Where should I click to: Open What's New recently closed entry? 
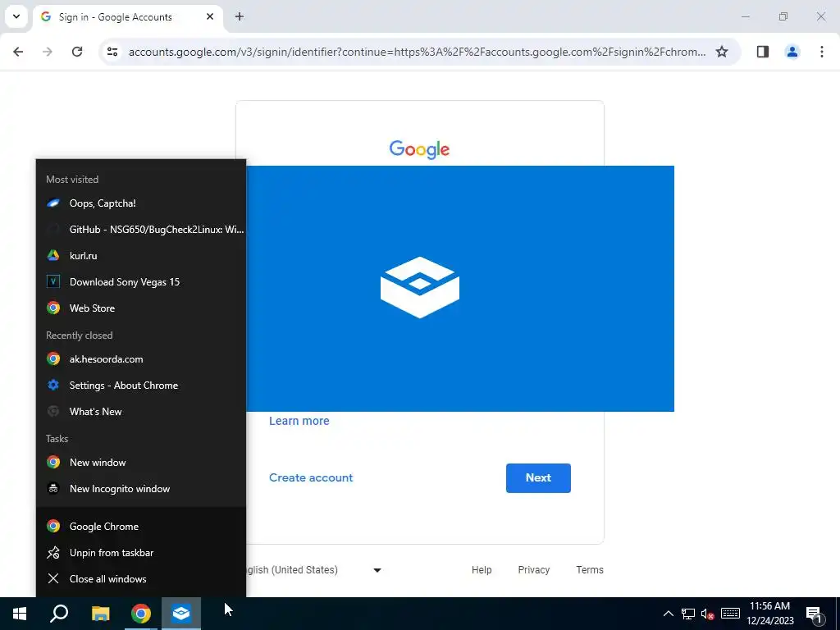click(x=141, y=412)
